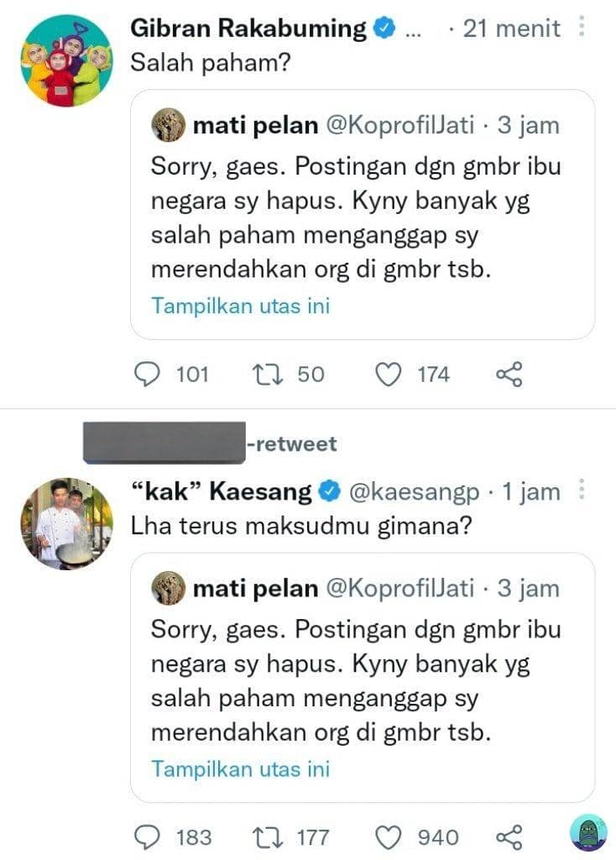Click "Tampilkan utas ini" in Gibran's quoted tweet
The height and width of the screenshot is (860, 616).
[241, 306]
